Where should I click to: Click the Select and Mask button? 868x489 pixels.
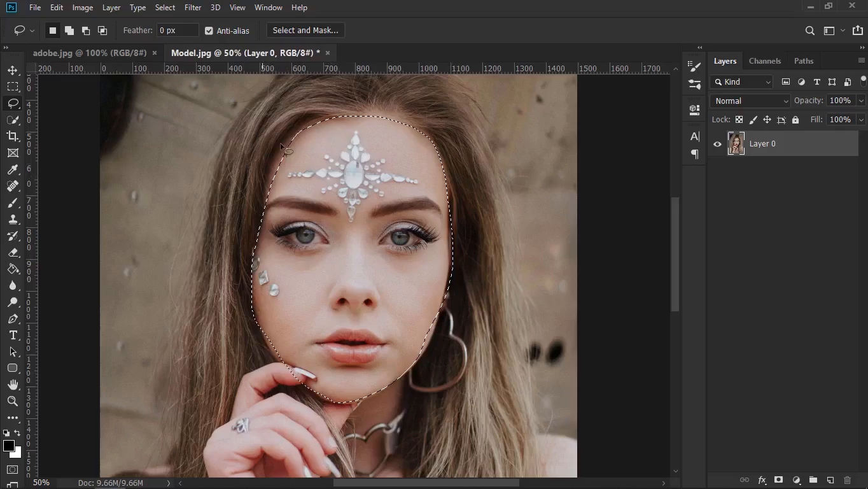click(305, 31)
